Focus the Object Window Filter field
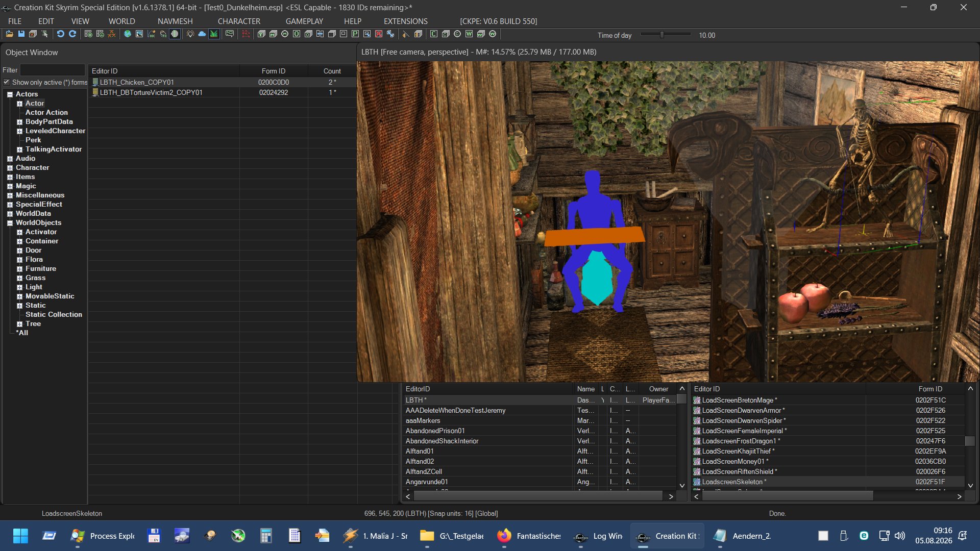Viewport: 980px width, 551px height. (x=53, y=70)
